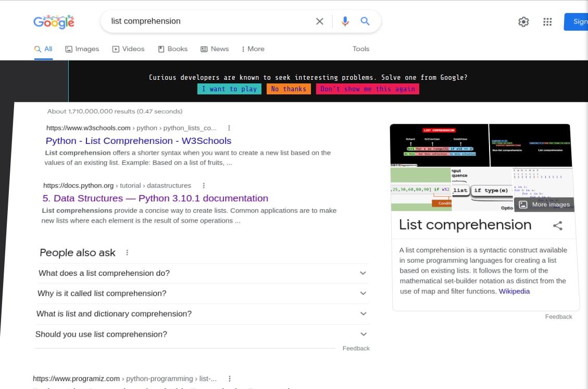Open Google apps grid icon
This screenshot has width=588, height=389.
click(547, 22)
